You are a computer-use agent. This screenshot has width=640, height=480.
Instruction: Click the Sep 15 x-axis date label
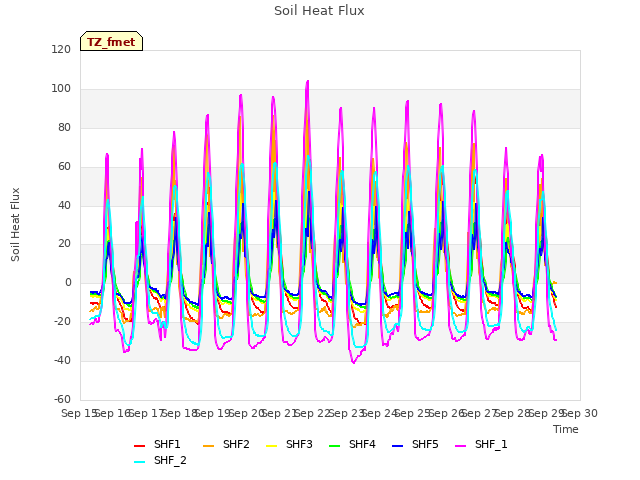pyautogui.click(x=78, y=413)
